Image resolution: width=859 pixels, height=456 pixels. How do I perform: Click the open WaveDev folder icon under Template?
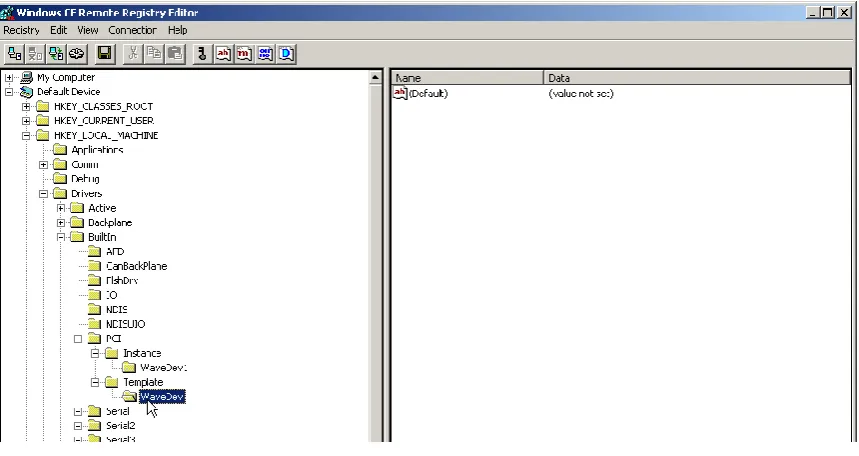129,396
